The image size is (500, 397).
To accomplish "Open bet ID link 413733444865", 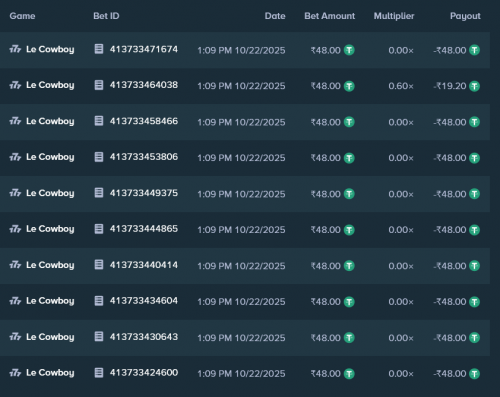I will (x=144, y=229).
